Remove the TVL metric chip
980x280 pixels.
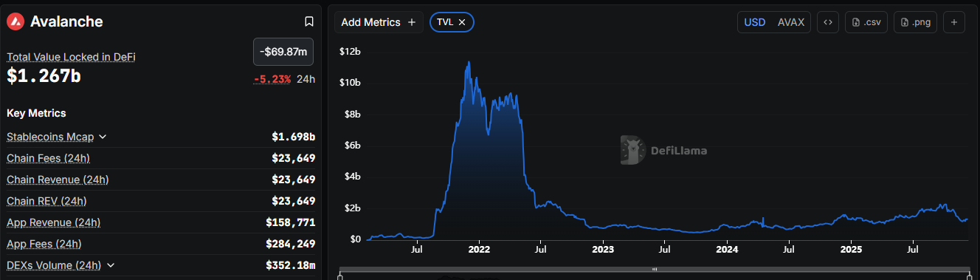click(x=462, y=22)
